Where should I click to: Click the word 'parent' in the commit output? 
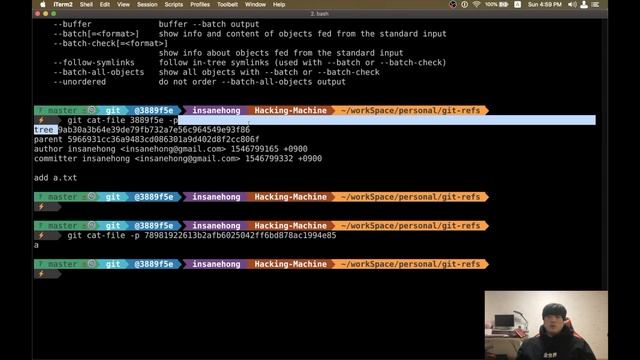click(48, 140)
